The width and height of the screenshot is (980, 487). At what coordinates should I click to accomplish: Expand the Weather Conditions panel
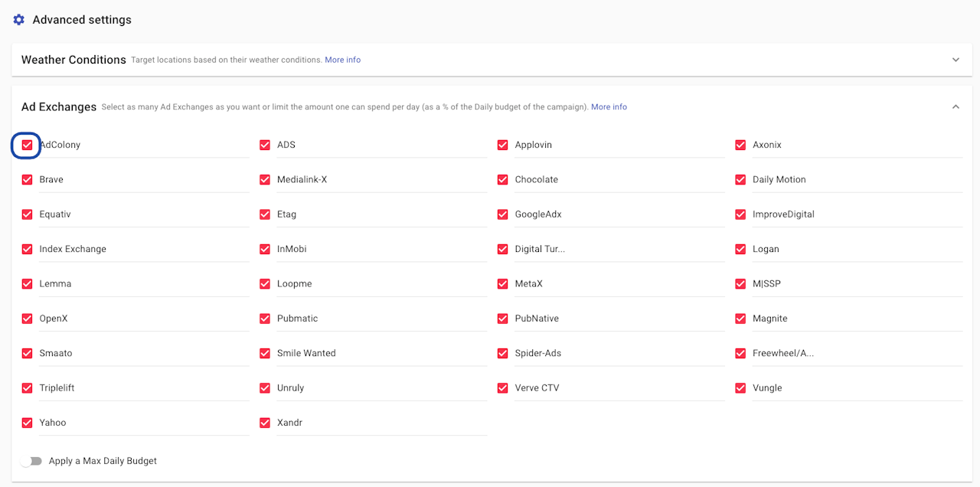(955, 60)
